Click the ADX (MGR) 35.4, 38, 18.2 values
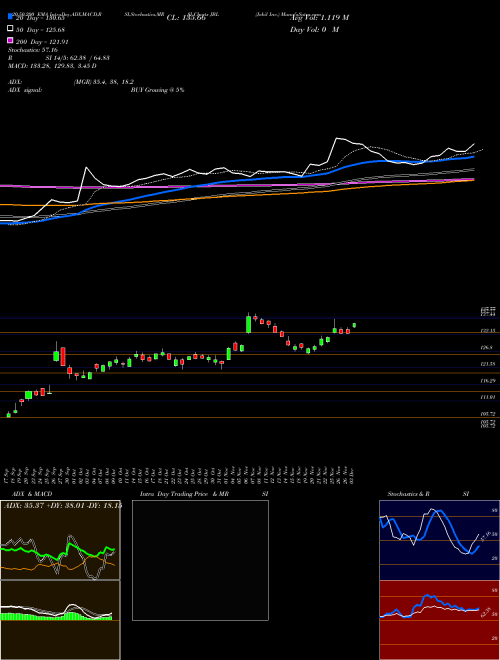500x660 pixels. coord(104,82)
